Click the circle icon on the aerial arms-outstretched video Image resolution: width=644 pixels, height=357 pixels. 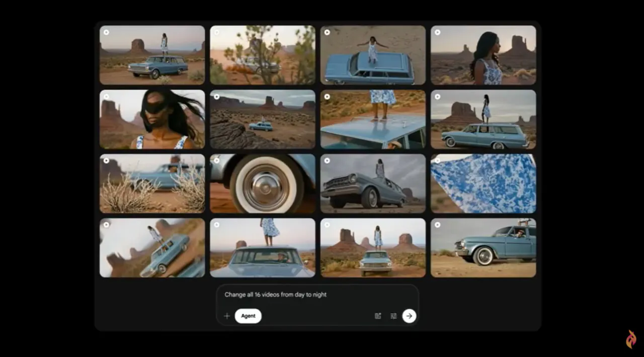327,32
